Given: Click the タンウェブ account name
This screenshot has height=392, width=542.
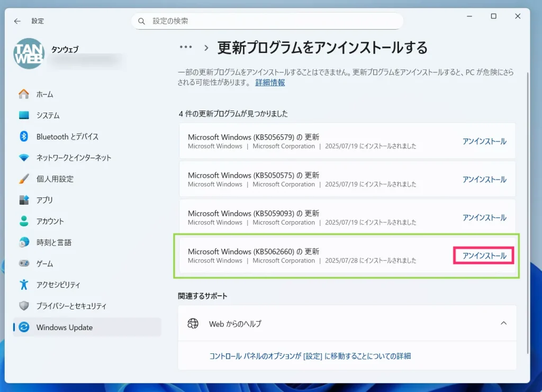Looking at the screenshot, I should [x=65, y=49].
